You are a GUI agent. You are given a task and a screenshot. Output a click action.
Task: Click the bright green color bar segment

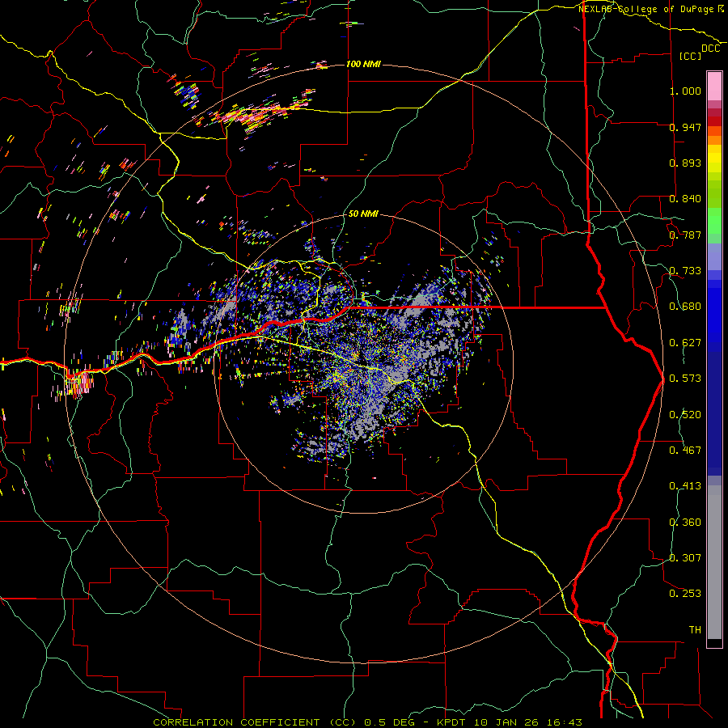pos(714,221)
